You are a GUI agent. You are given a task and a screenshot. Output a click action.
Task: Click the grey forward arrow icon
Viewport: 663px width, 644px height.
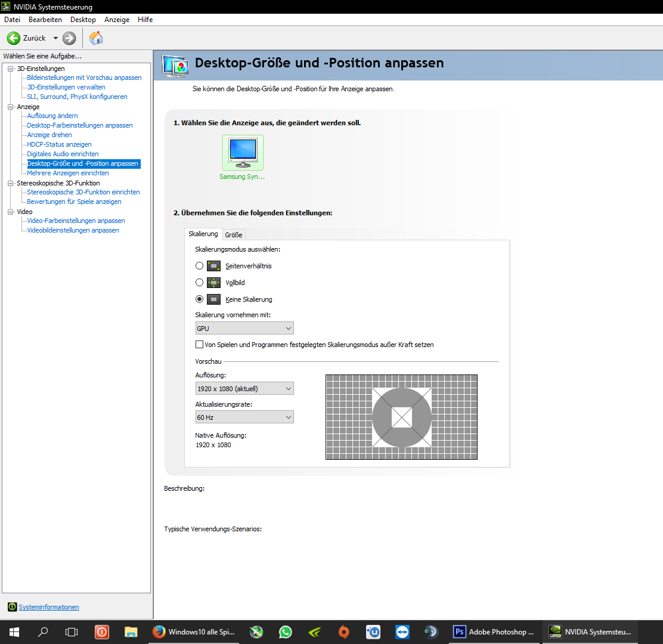click(x=69, y=38)
